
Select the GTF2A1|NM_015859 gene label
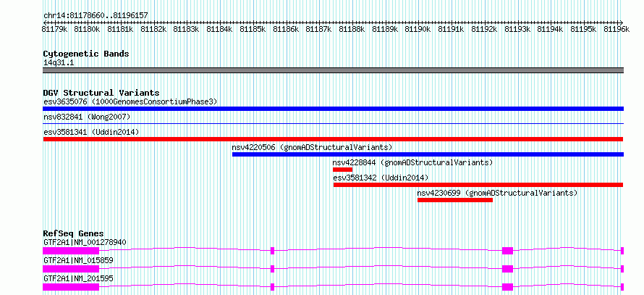coord(78,260)
